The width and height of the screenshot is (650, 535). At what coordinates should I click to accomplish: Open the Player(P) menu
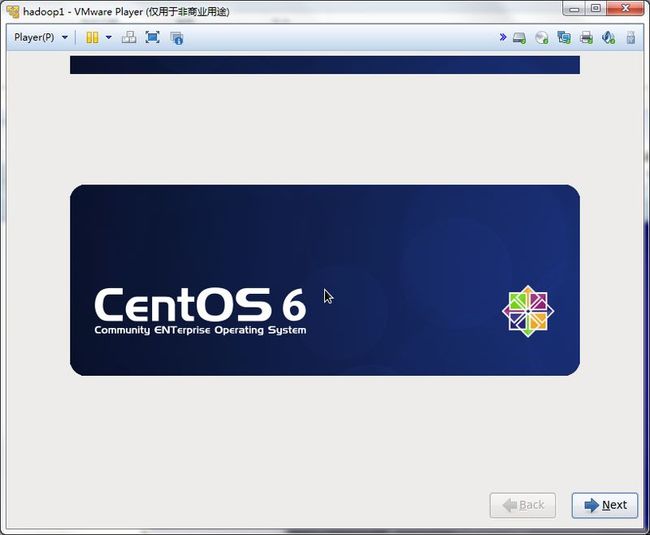[41, 37]
